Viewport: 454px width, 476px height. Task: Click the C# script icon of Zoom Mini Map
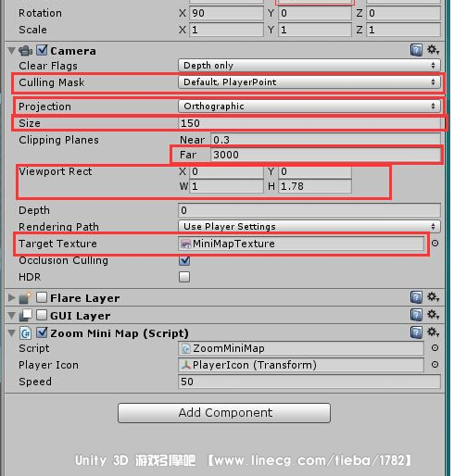tap(26, 333)
